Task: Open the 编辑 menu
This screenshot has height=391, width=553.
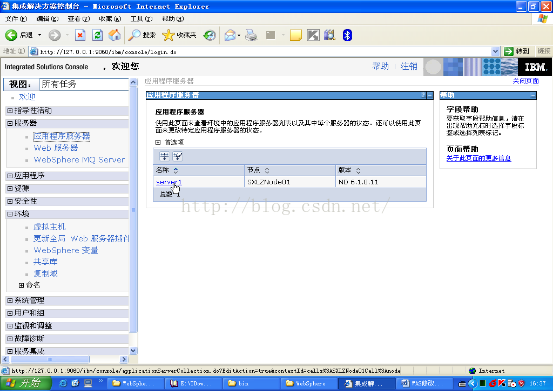Action: click(x=47, y=19)
